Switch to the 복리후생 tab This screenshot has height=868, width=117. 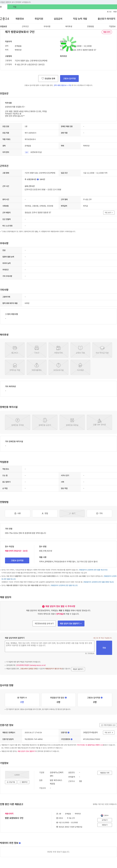[x=69, y=26]
